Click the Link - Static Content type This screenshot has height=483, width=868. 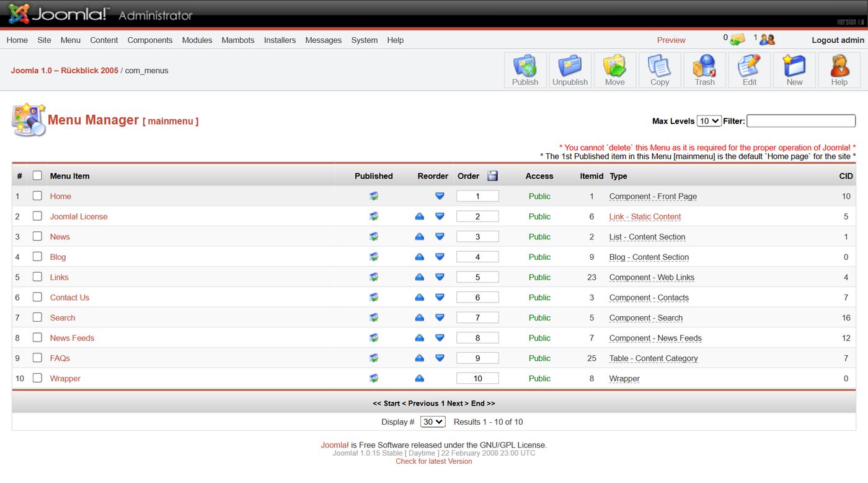(x=645, y=216)
